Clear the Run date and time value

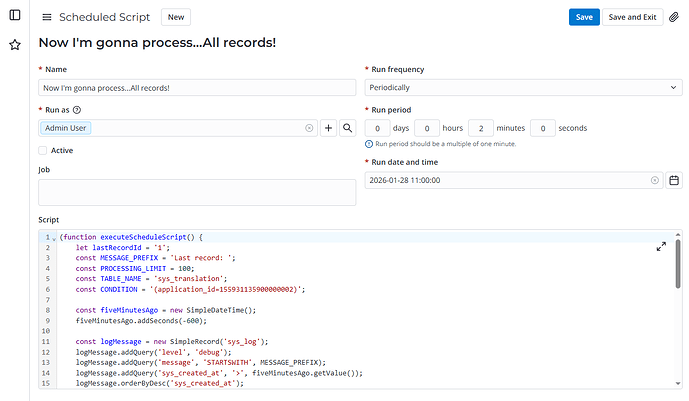point(654,180)
